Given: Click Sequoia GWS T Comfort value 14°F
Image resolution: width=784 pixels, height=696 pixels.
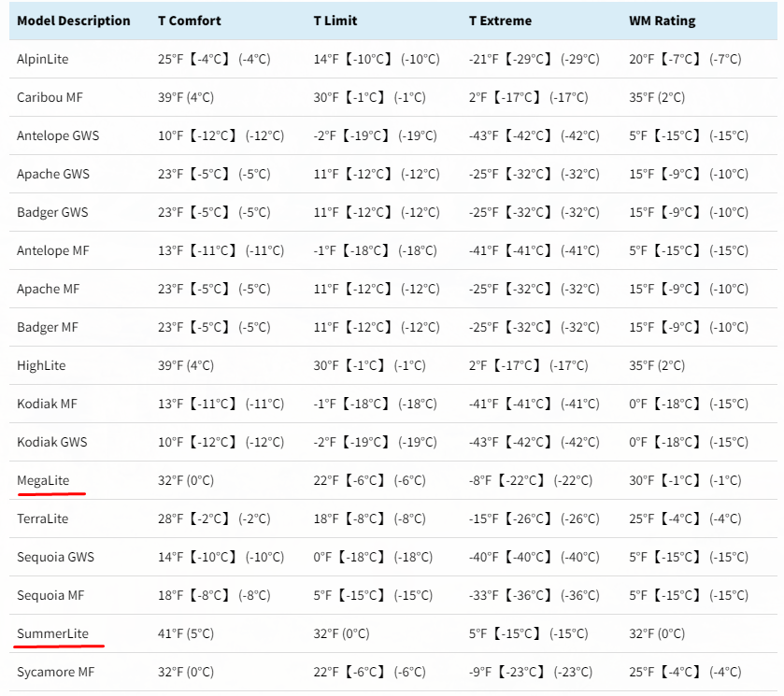Looking at the screenshot, I should pos(170,557).
